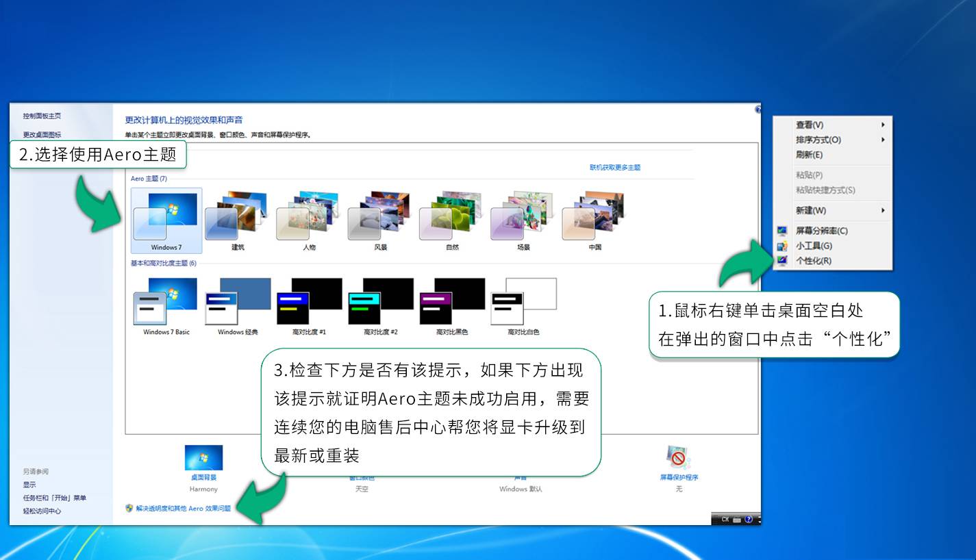Click the language bar help icon
This screenshot has height=560, width=976.
[x=749, y=520]
